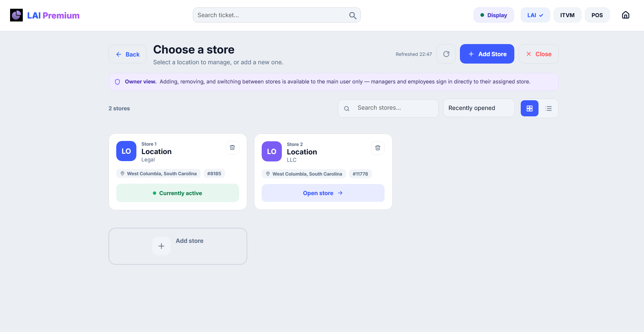The height and width of the screenshot is (332, 644).
Task: Focus the Search ticket field
Action: click(x=276, y=15)
